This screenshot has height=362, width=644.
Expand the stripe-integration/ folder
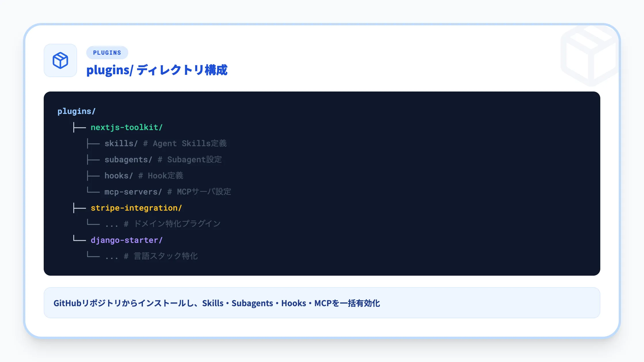[x=136, y=208]
